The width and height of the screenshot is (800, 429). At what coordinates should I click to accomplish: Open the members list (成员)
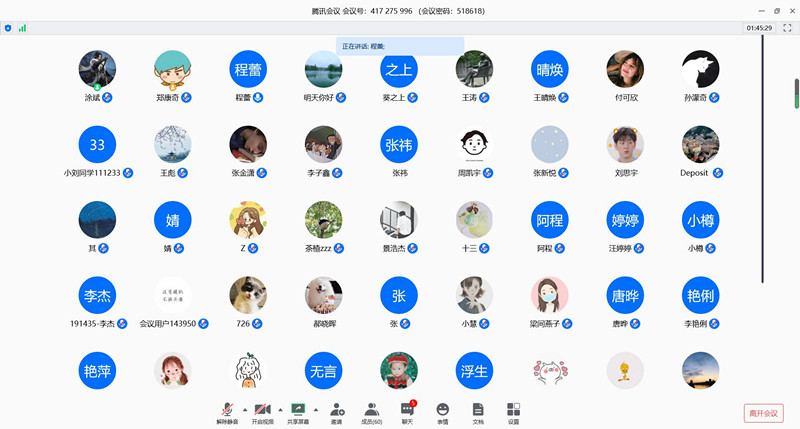tap(372, 410)
